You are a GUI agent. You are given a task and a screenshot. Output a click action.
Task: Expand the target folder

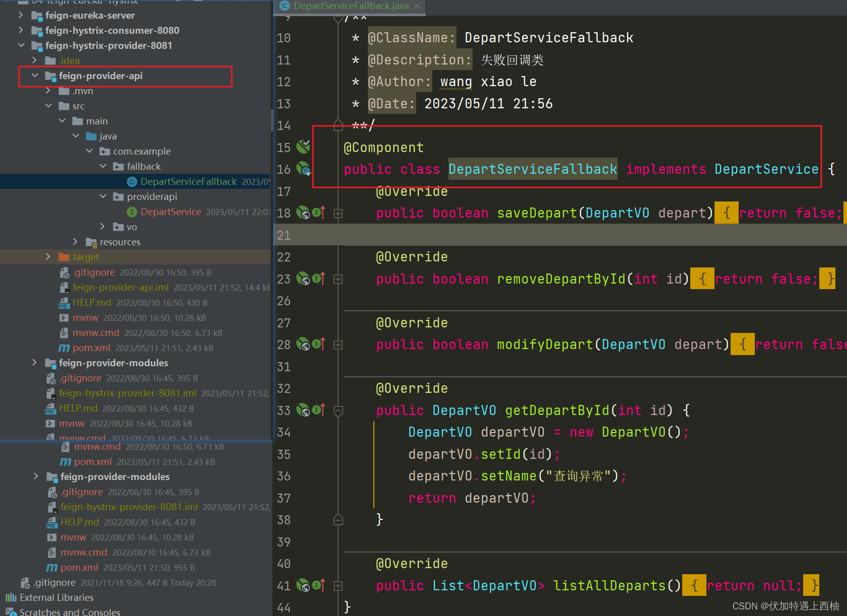(x=48, y=257)
